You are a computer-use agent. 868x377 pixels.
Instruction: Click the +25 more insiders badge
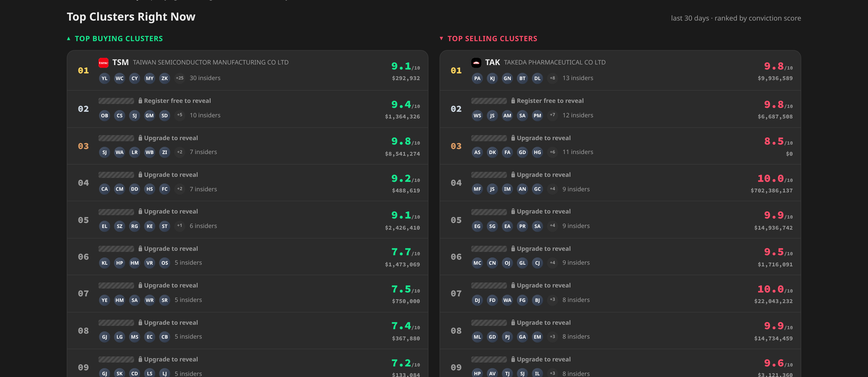coord(180,78)
